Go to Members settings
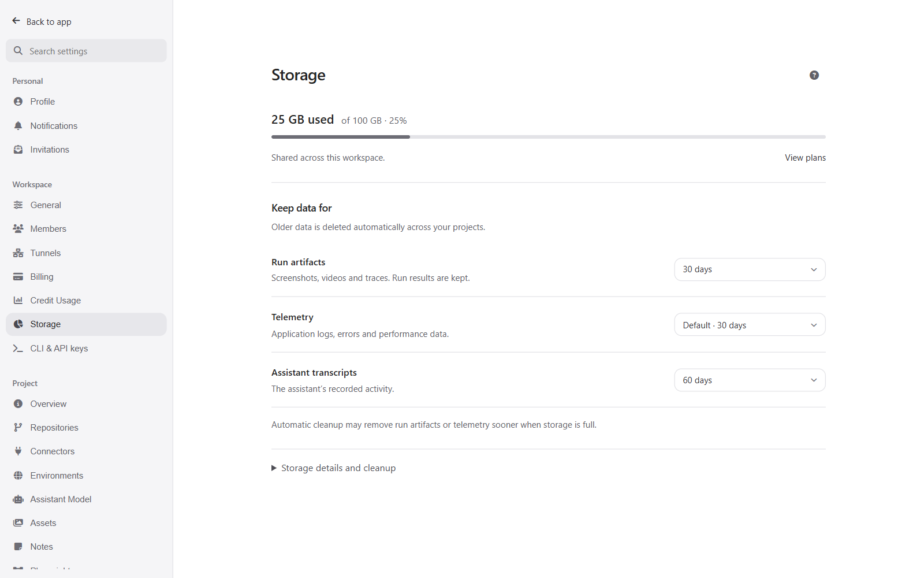Viewport: 924px width, 578px height. click(86, 228)
